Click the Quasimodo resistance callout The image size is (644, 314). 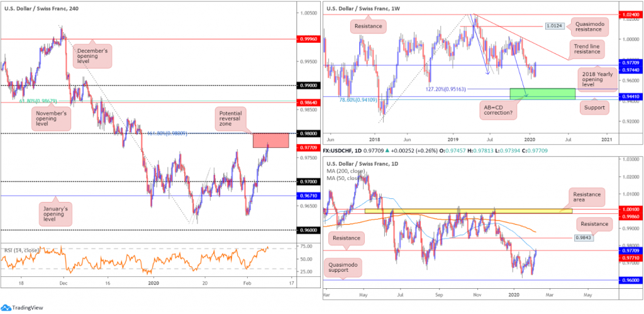(592, 26)
